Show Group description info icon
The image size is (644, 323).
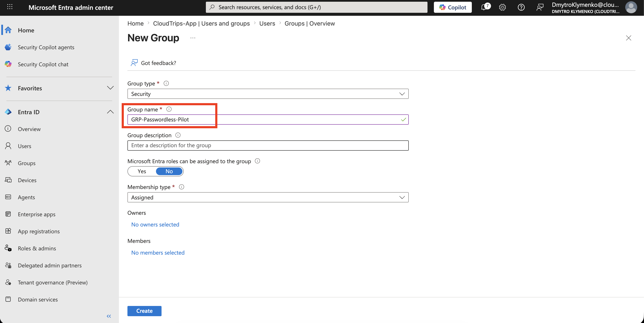pyautogui.click(x=178, y=135)
